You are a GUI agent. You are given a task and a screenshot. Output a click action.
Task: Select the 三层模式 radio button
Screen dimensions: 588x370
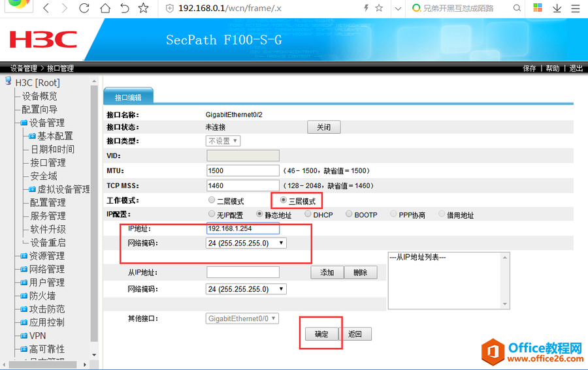[284, 200]
